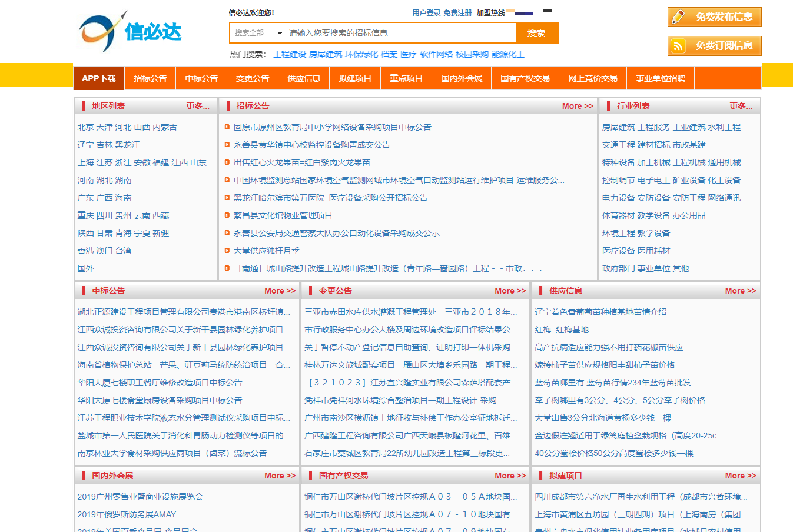Open the 用户登录 link
The image size is (793, 532).
click(426, 12)
